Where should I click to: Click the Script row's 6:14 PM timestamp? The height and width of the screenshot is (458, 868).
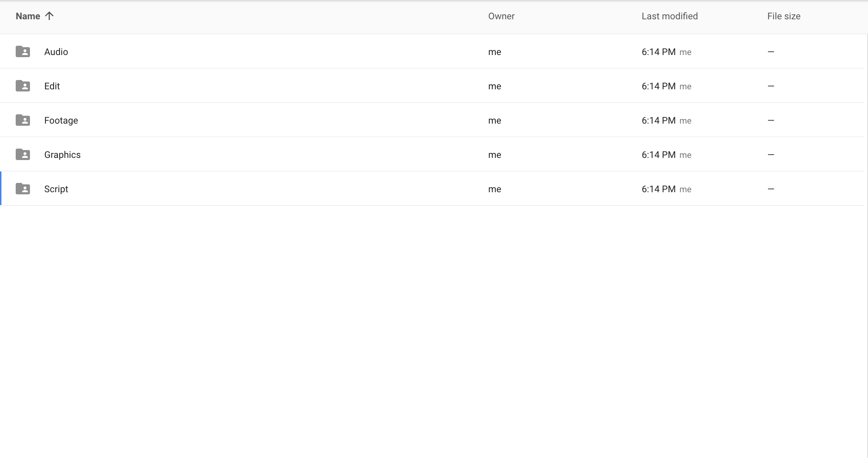(x=658, y=189)
